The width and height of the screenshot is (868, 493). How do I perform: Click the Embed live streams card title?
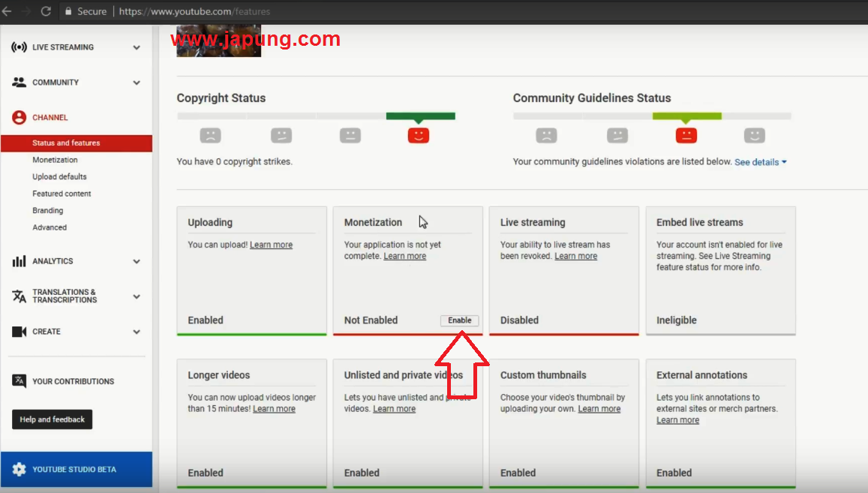(x=700, y=222)
